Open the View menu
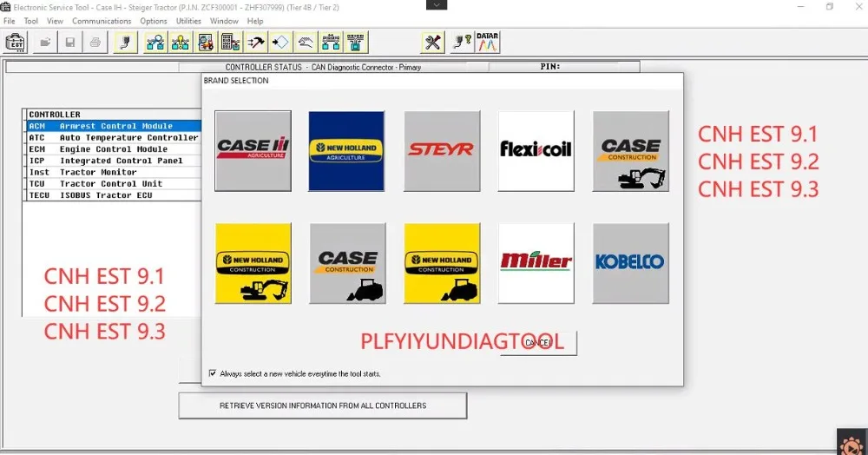The image size is (868, 455). 55,21
